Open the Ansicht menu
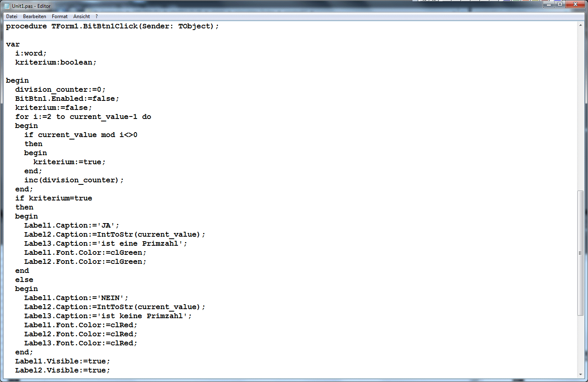The image size is (588, 382). pos(81,16)
